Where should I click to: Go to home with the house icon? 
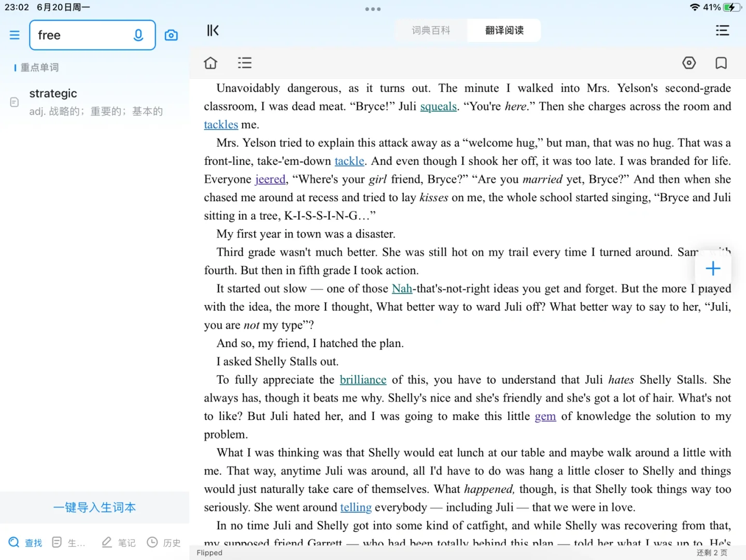(x=210, y=63)
